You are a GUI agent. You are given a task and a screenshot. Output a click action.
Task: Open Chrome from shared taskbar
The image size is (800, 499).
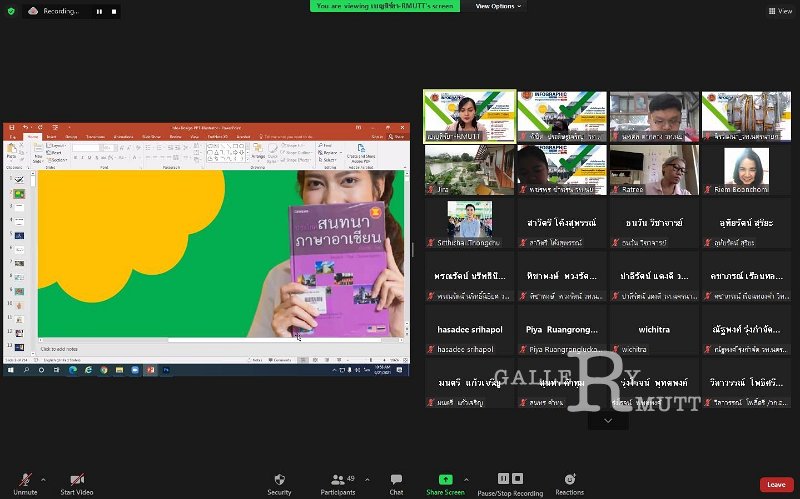[104, 370]
